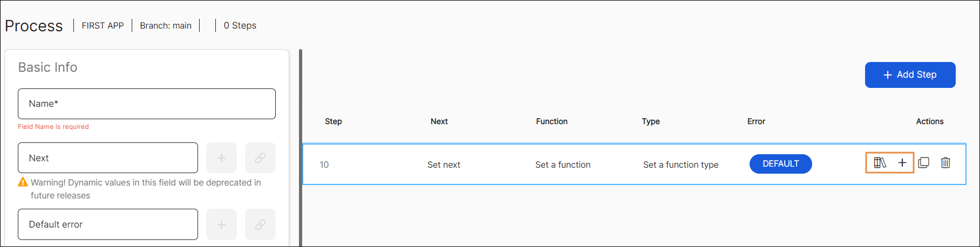Image resolution: width=980 pixels, height=247 pixels.
Task: Delete step 10 using the trash icon
Action: coord(945,163)
